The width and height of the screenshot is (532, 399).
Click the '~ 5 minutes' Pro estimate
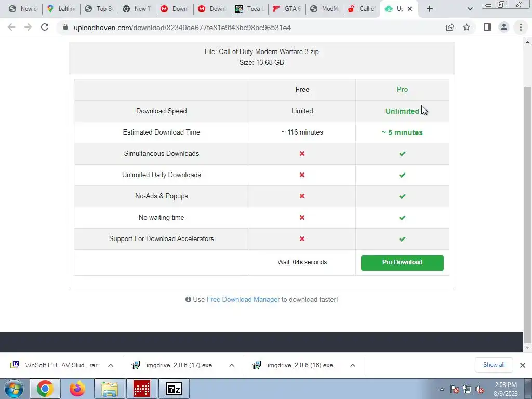[402, 132]
